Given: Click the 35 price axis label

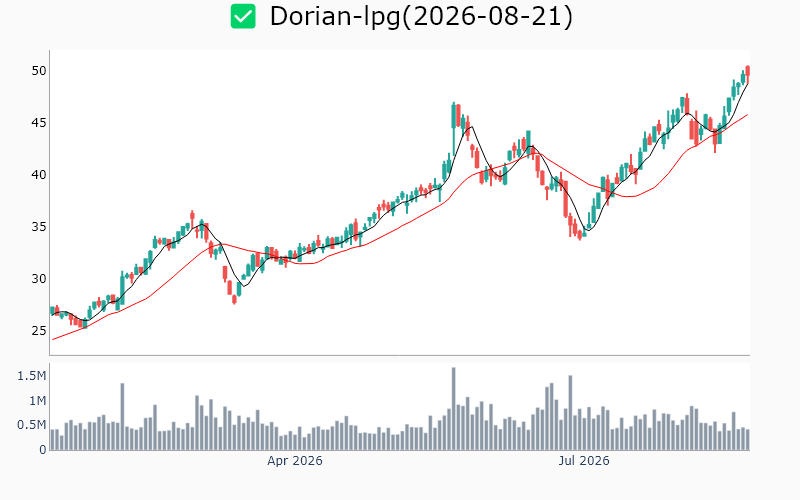Looking at the screenshot, I should pyautogui.click(x=39, y=227).
